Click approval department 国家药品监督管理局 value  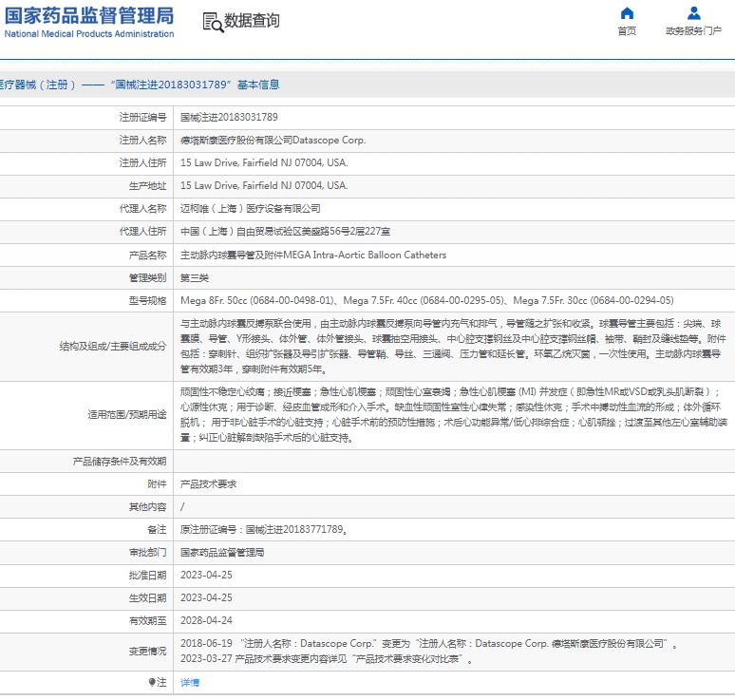pos(222,553)
